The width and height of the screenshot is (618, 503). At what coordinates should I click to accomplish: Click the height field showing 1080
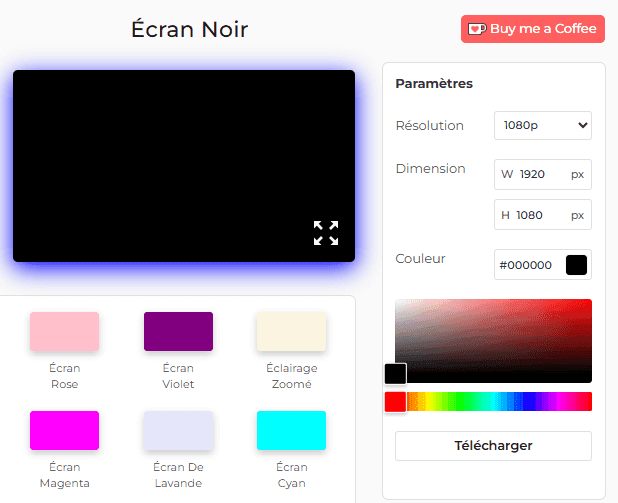point(543,215)
